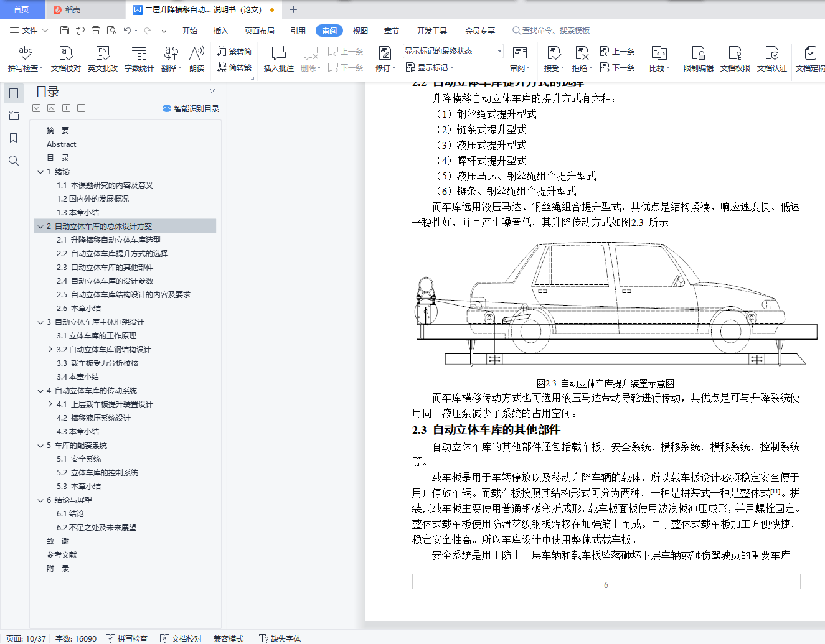Click 智能识别目录 in the outline panel
825x644 pixels.
coord(191,108)
